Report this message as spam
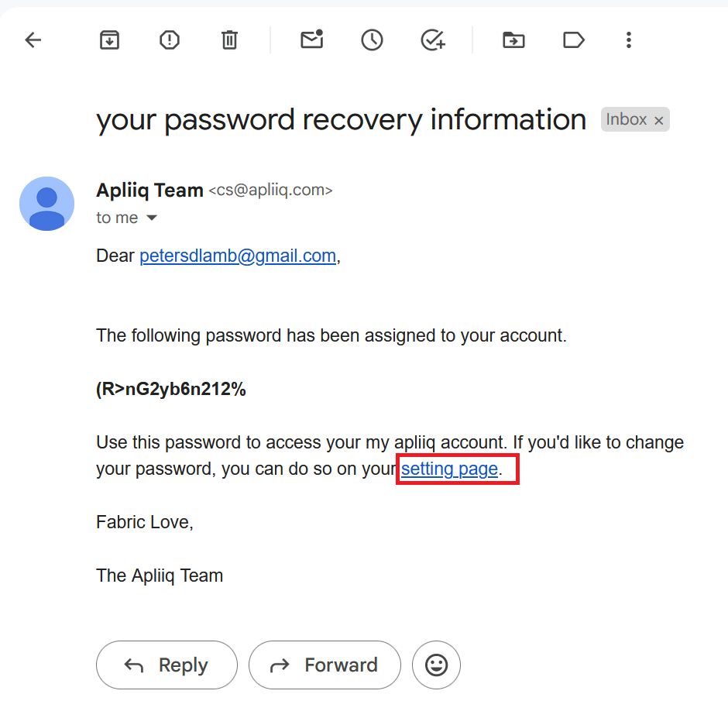 pos(170,40)
